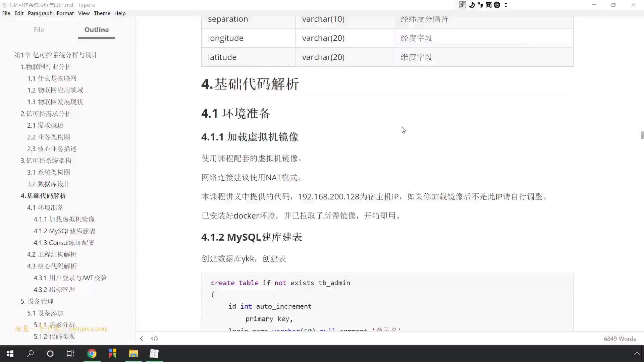Open IME more options dots

(x=506, y=5)
